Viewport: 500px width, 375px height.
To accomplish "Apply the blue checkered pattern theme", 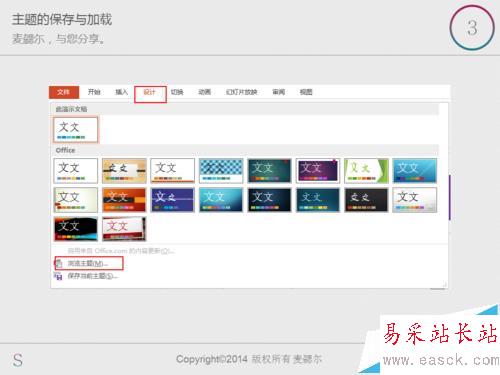I will pos(221,171).
